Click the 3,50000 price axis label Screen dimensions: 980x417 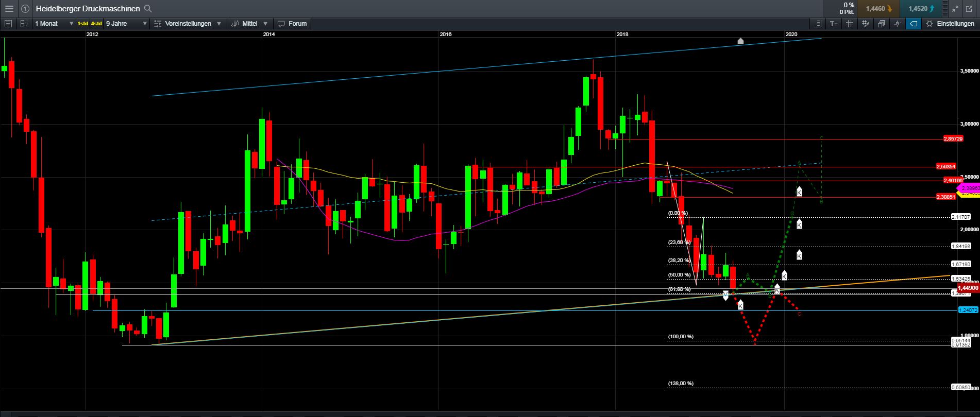pos(969,71)
